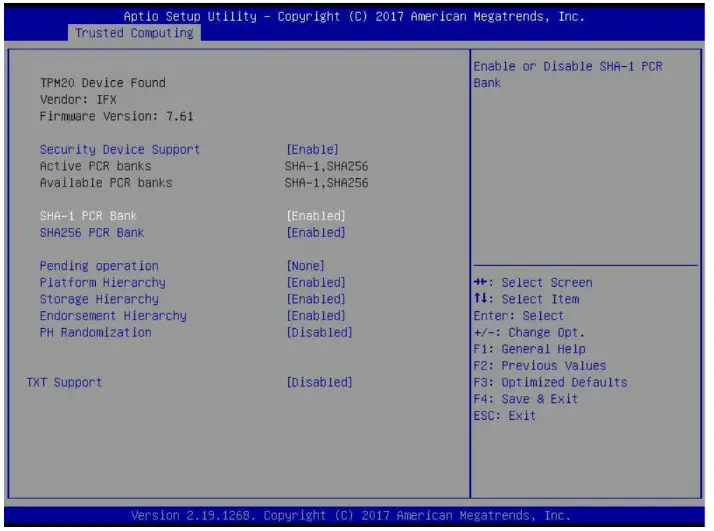Click the left-right arrows Select Screen icon
This screenshot has width=714, height=531.
coord(480,282)
